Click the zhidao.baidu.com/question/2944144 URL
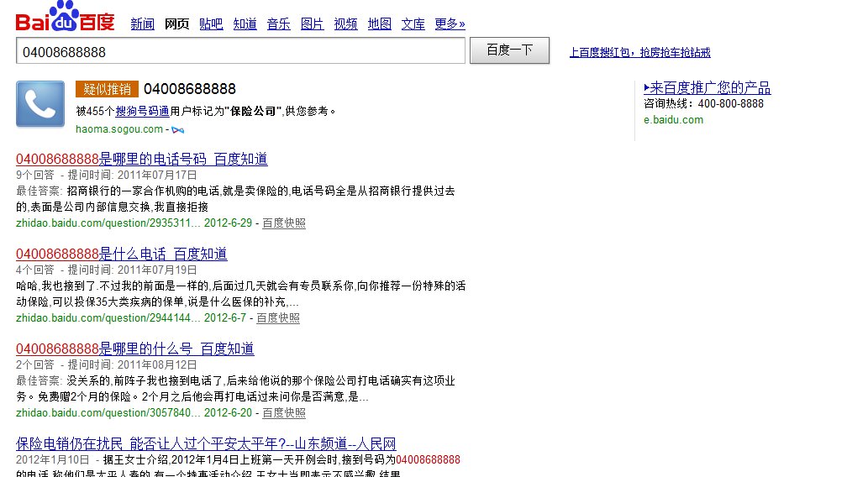The image size is (868, 477). [108, 318]
